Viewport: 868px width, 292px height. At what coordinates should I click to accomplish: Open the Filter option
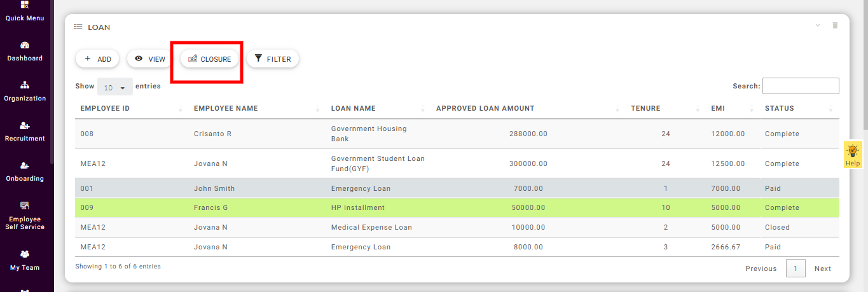tap(273, 59)
